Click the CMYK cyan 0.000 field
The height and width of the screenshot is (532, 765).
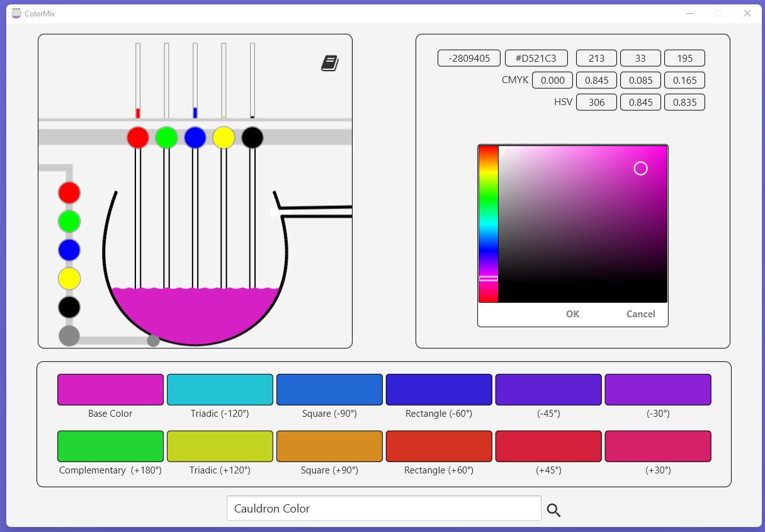[553, 80]
